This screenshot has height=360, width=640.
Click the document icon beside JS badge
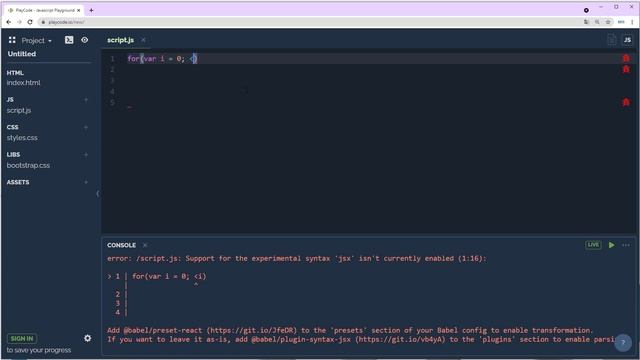click(611, 40)
